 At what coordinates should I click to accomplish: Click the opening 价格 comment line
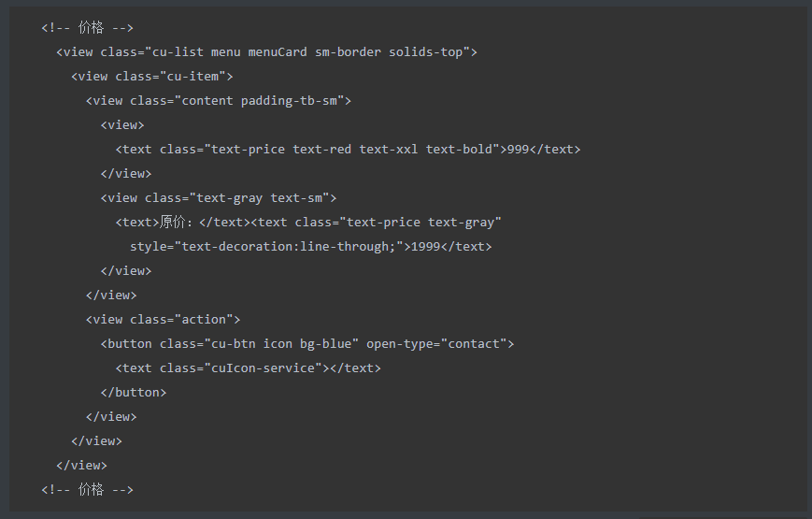point(88,27)
